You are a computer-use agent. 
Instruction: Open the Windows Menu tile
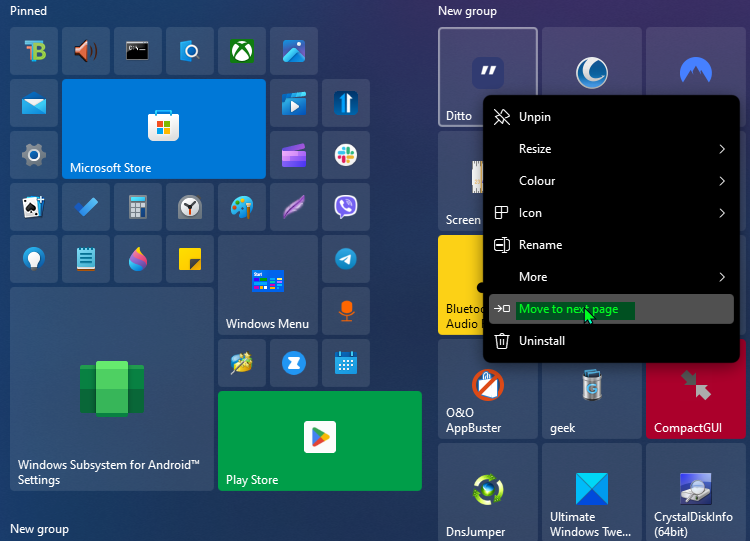pyautogui.click(x=268, y=285)
